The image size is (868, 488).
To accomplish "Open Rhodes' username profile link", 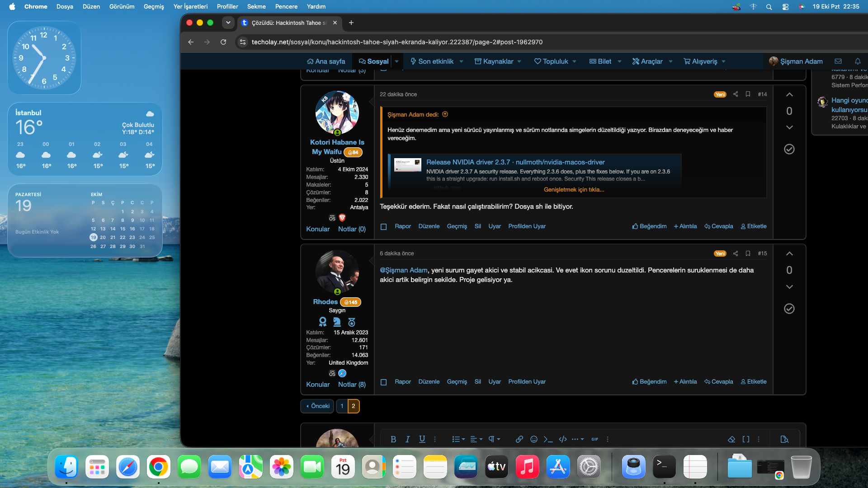I will (325, 302).
